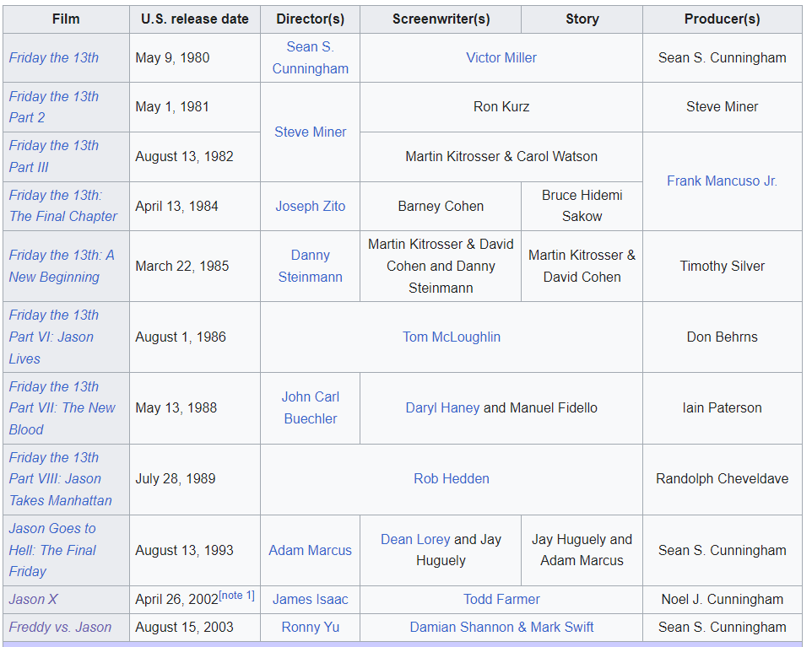The image size is (812, 647).
Task: Select the May 9, 1980 date cell
Action: pos(195,58)
